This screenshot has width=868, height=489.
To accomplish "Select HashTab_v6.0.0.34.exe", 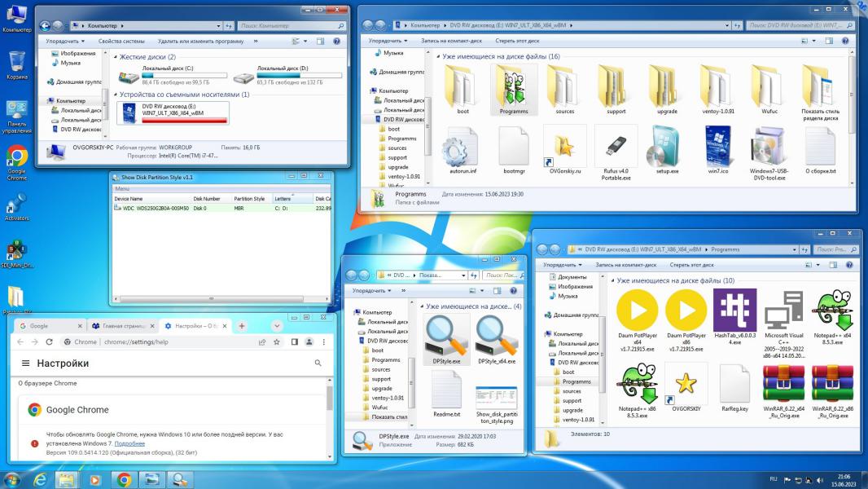I will [x=734, y=317].
